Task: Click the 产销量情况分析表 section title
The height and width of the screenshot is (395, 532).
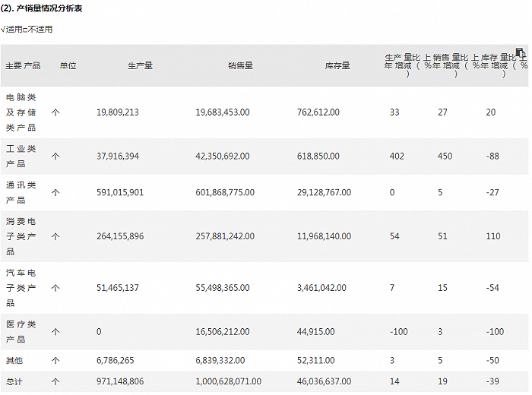Action: point(46,8)
